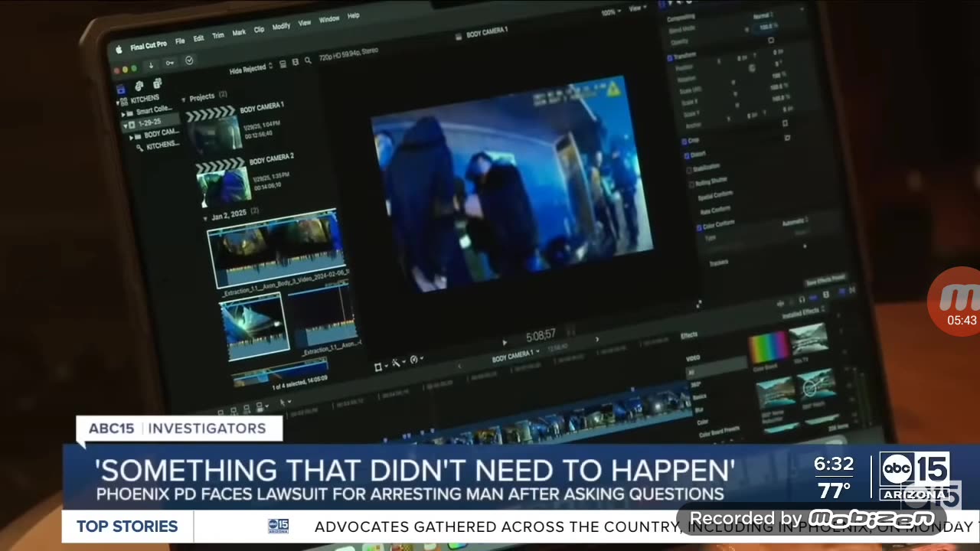Open the Hide Rejected filter dropdown
This screenshot has height=551, width=980.
point(250,69)
